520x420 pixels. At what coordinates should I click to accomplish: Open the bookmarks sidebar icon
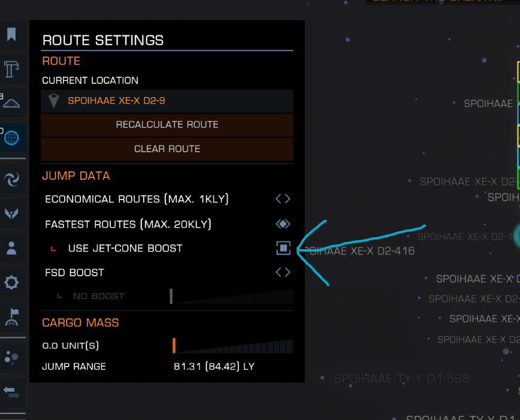coord(11,35)
